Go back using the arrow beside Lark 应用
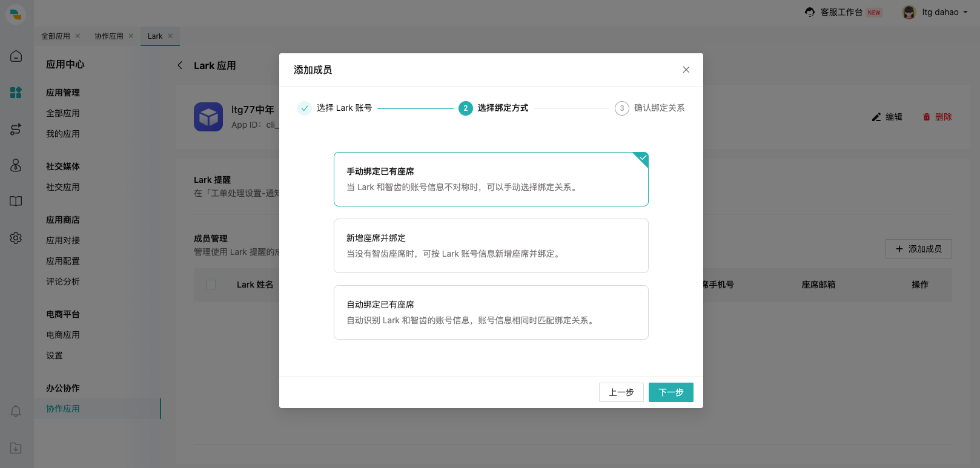Image resolution: width=980 pixels, height=468 pixels. coord(180,65)
